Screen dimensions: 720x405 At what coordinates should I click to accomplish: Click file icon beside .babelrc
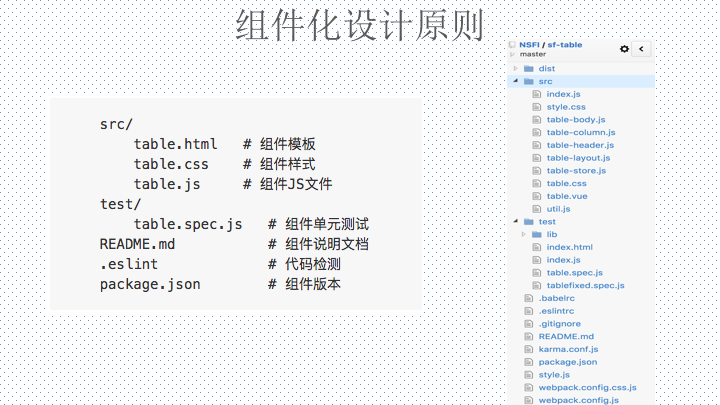529,298
